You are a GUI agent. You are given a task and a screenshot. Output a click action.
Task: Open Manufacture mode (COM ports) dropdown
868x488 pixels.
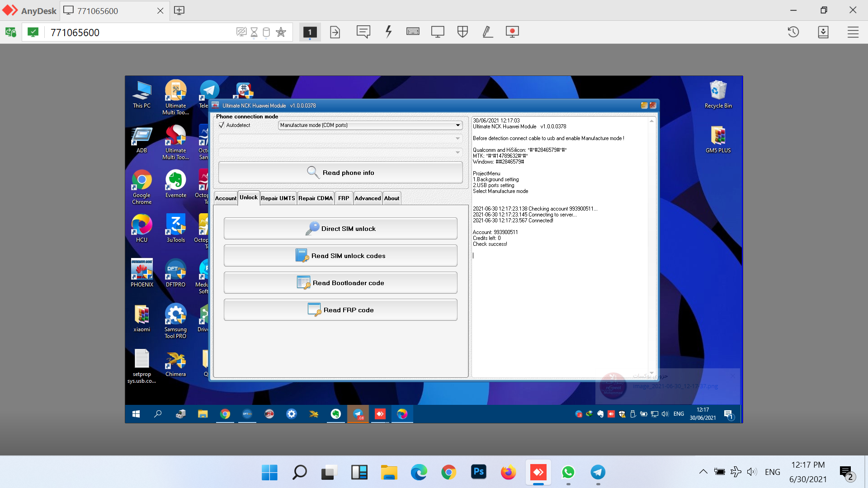pos(370,125)
